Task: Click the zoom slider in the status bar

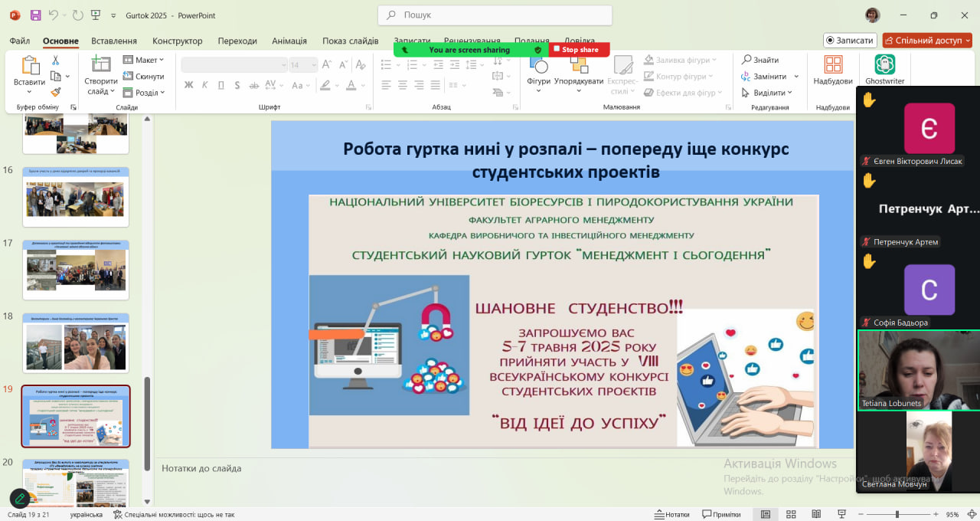Action: 897,514
